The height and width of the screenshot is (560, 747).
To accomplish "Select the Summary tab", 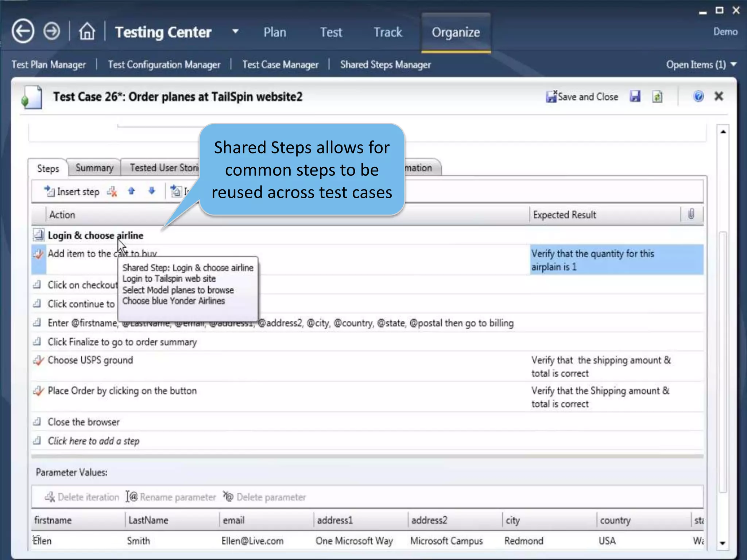I will 94,168.
